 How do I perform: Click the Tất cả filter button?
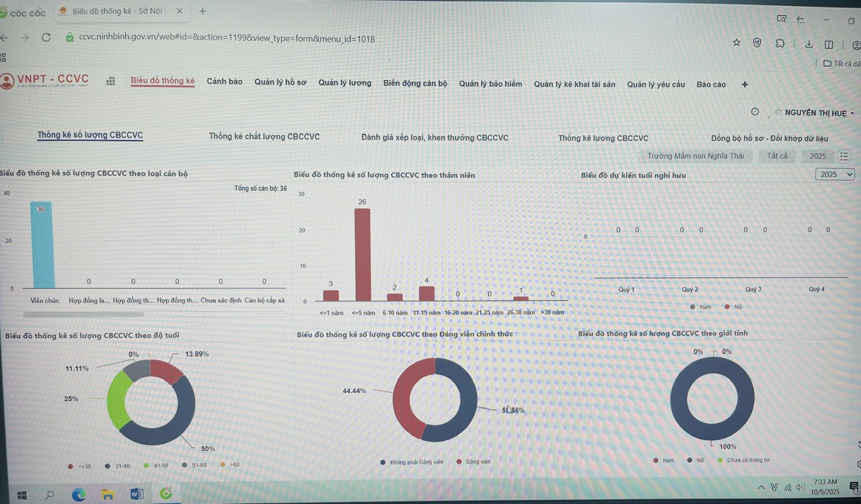click(x=777, y=157)
